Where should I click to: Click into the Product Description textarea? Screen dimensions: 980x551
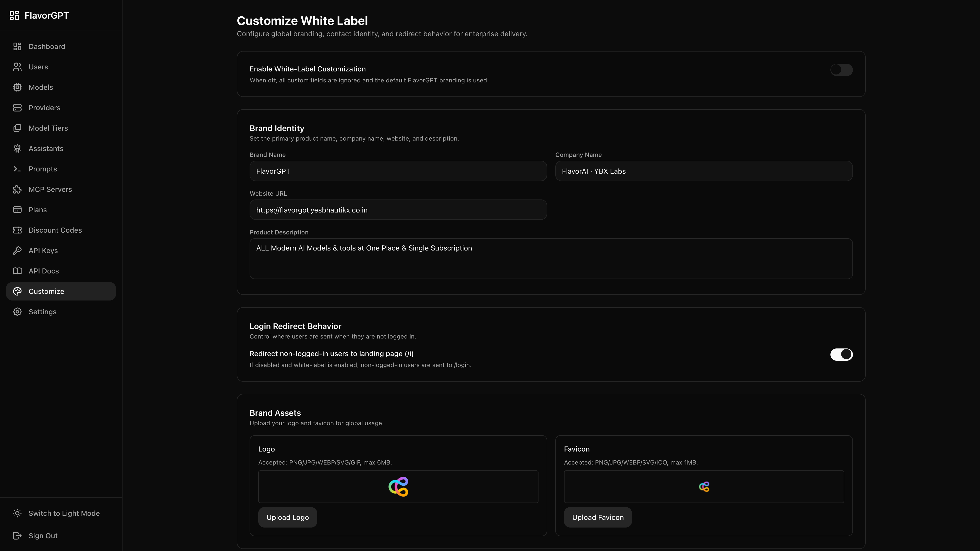pos(551,259)
